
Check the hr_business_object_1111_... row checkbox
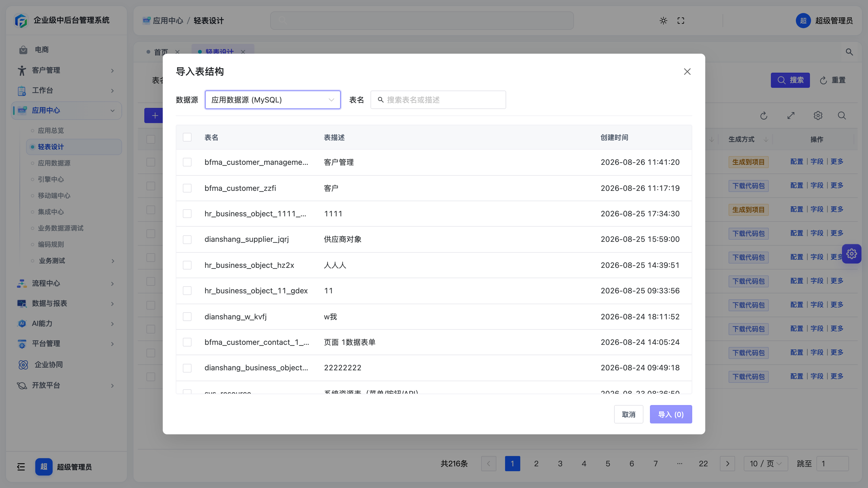click(187, 214)
